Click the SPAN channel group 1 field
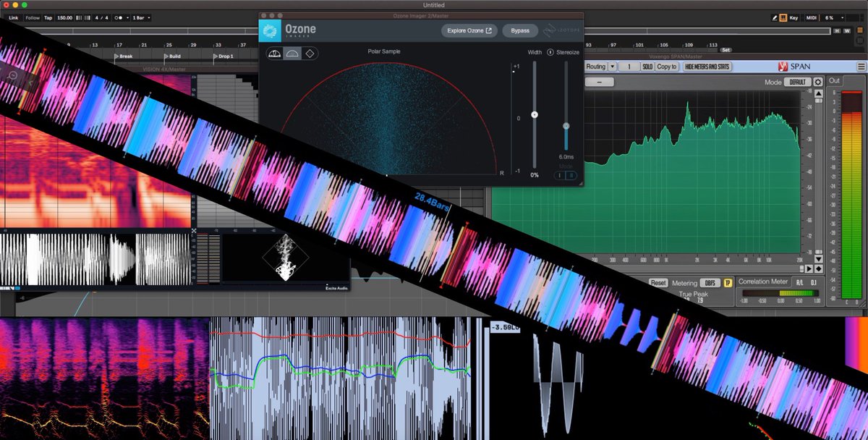This screenshot has height=440, width=868. pos(629,67)
